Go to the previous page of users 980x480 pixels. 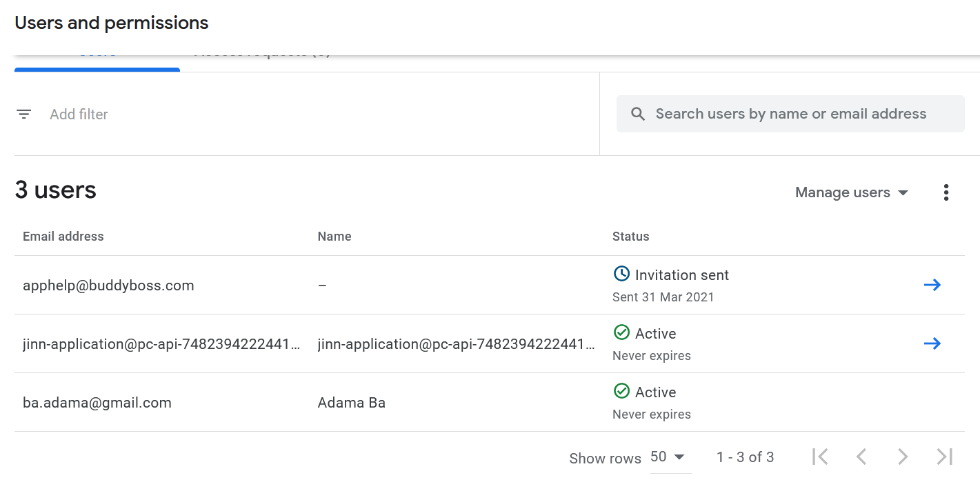[x=861, y=457]
